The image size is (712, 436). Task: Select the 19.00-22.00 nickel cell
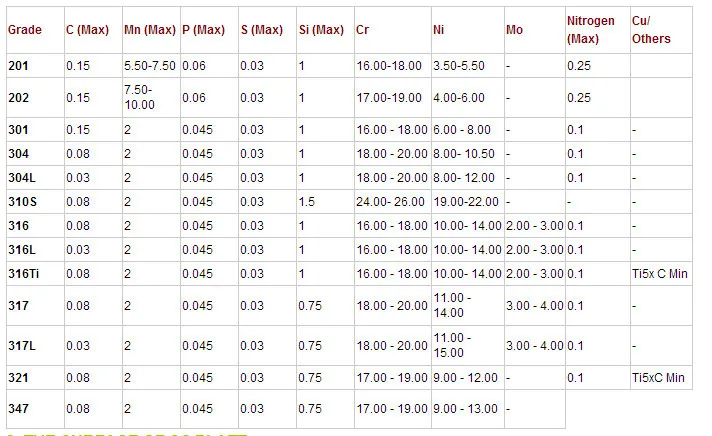click(x=465, y=202)
